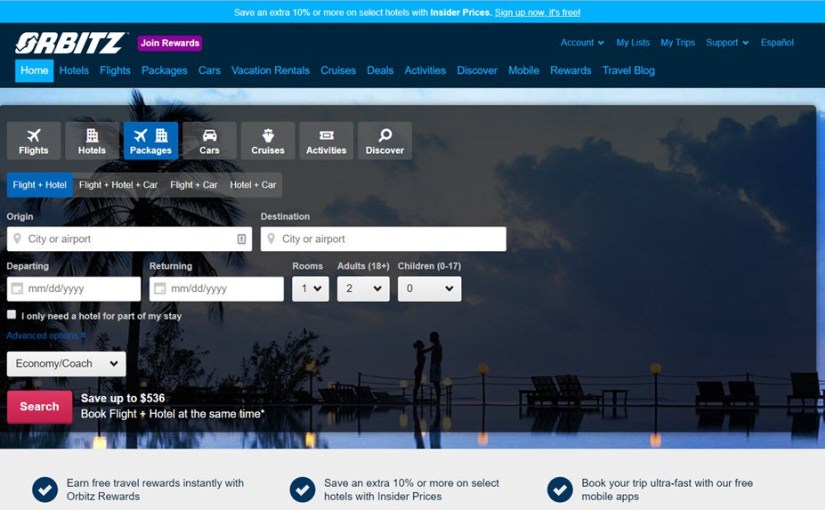Select the Hotel + Car package option
The image size is (825, 510).
click(253, 185)
